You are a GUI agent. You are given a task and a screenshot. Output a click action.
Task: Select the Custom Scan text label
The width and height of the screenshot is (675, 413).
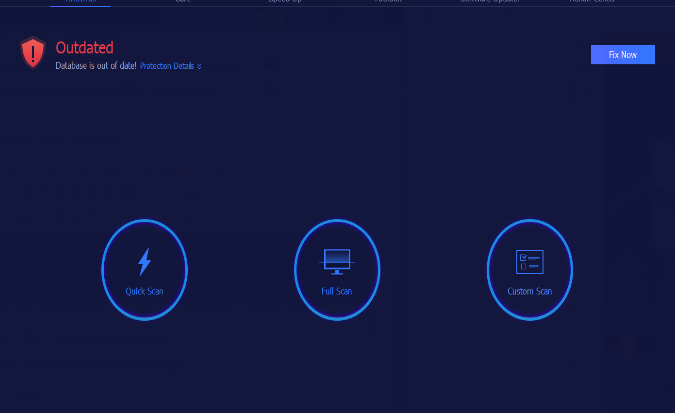coord(529,292)
